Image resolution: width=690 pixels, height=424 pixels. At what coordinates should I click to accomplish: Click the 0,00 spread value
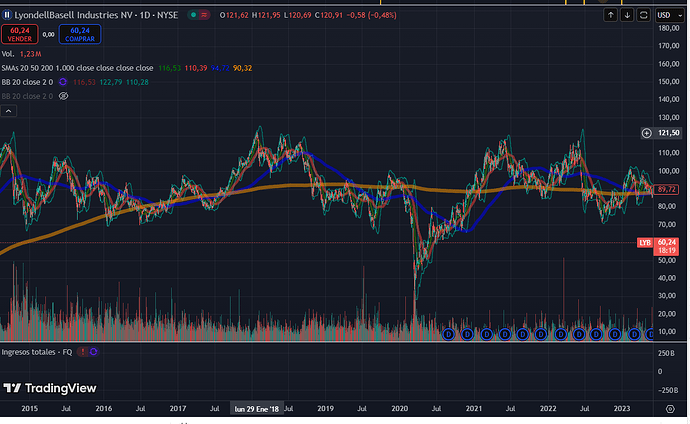[48, 34]
